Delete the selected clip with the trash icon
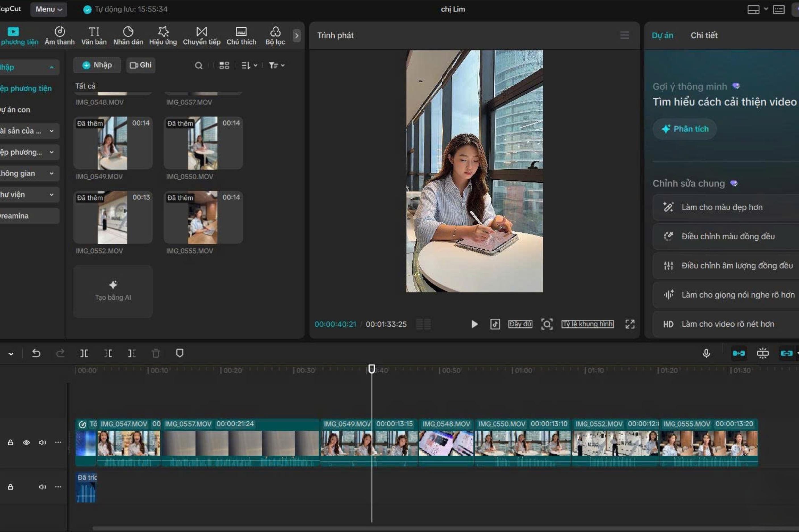 point(156,354)
